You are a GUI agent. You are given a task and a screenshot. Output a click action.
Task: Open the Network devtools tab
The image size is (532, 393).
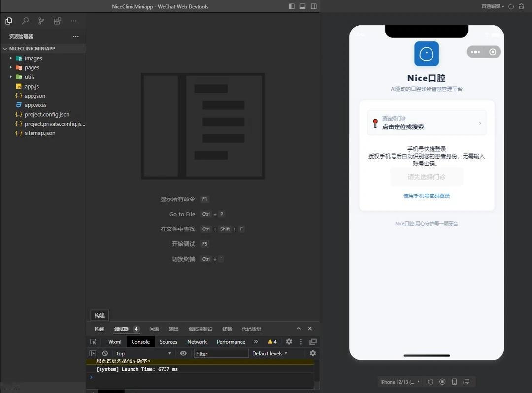197,342
